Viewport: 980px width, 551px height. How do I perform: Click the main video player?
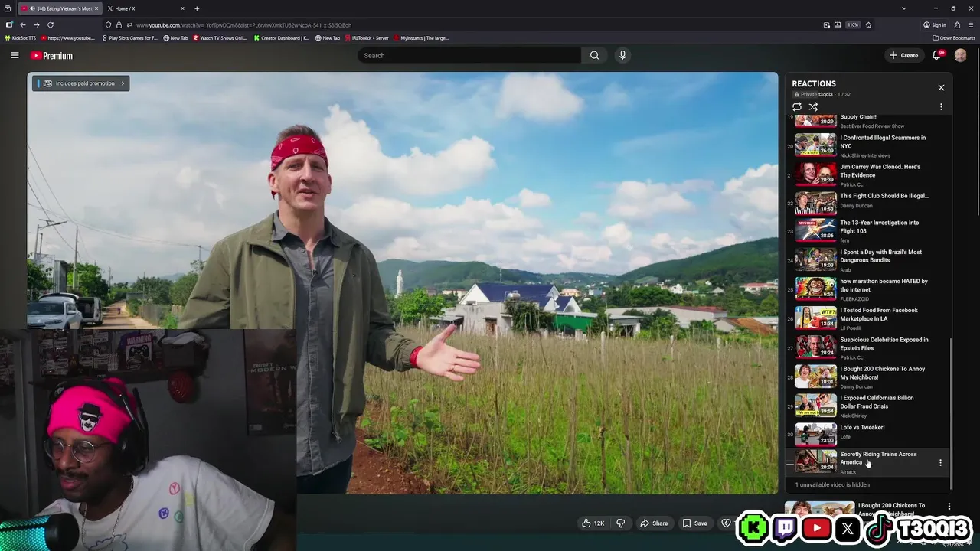403,282
